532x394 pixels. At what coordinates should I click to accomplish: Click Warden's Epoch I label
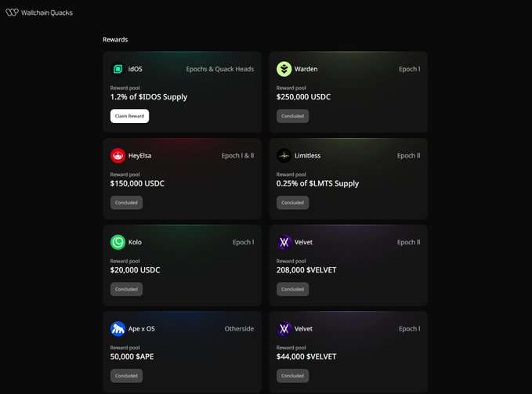[x=410, y=69]
